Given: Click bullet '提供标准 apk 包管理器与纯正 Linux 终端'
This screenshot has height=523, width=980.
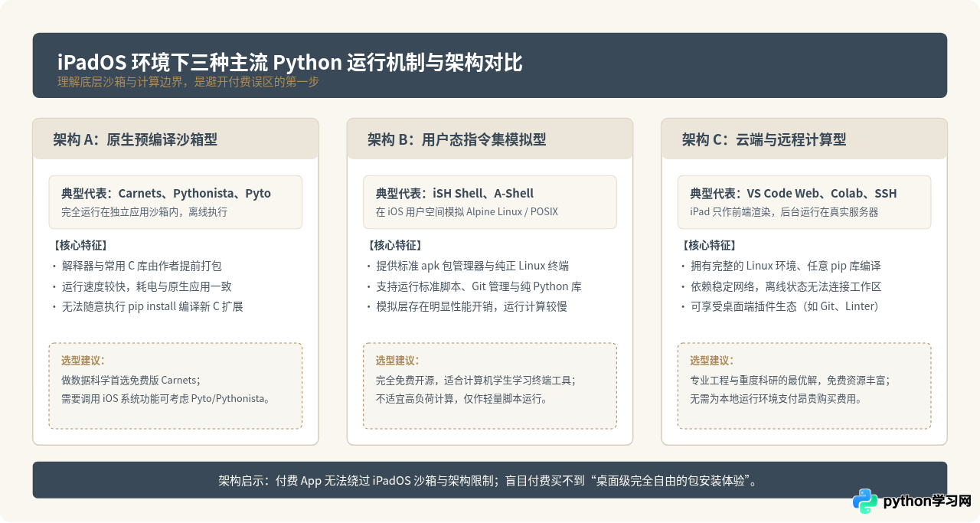Looking at the screenshot, I should 472,266.
